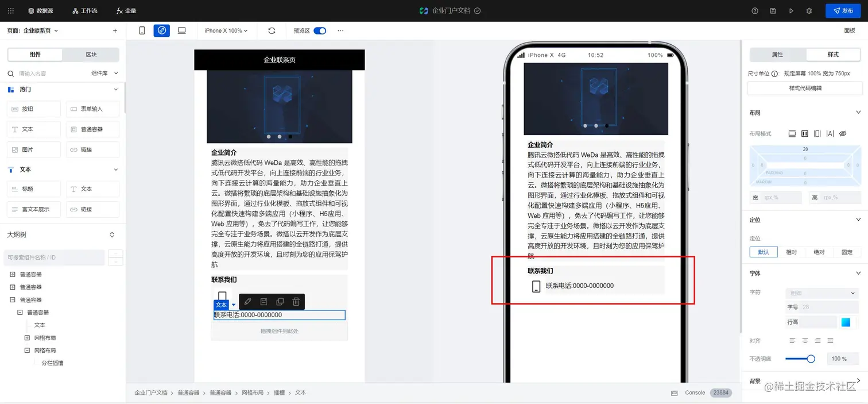Set text alignment to center icon

tap(805, 341)
